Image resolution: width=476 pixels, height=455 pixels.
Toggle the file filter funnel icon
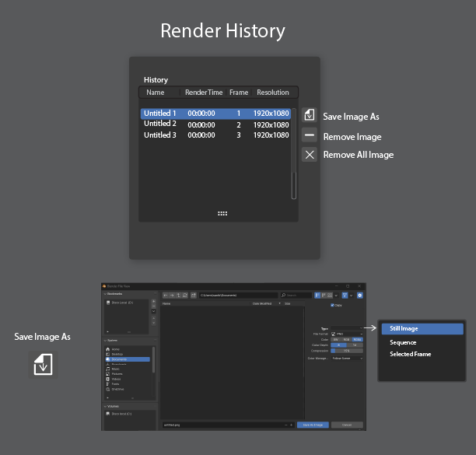click(345, 296)
